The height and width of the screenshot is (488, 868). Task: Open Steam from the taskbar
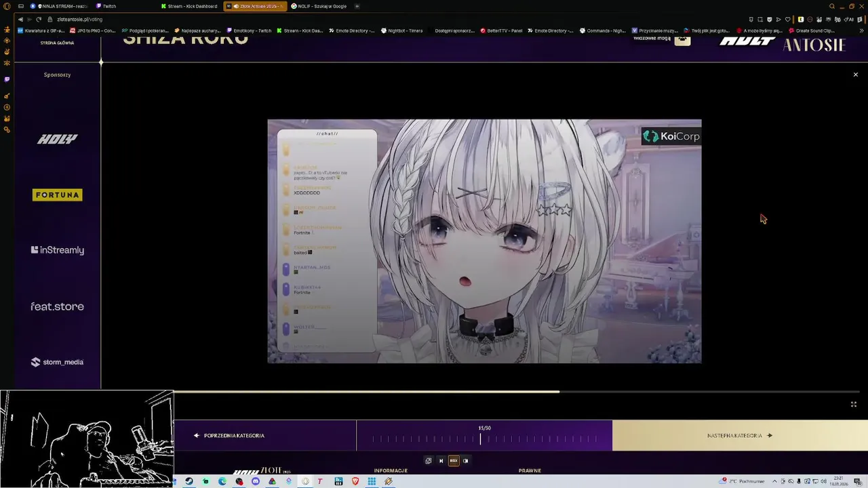(x=189, y=481)
